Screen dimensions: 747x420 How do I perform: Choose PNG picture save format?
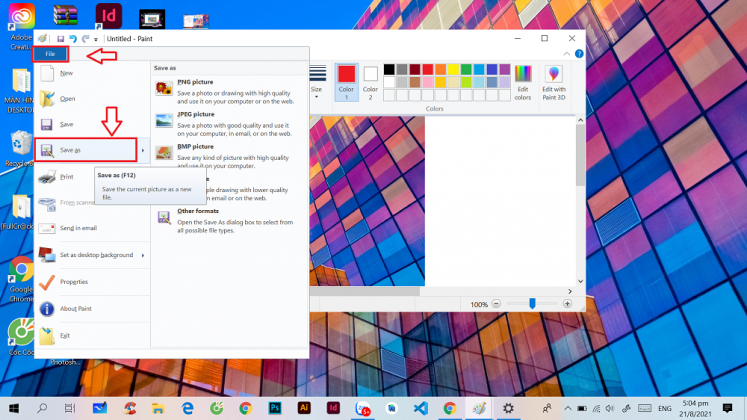[x=196, y=83]
